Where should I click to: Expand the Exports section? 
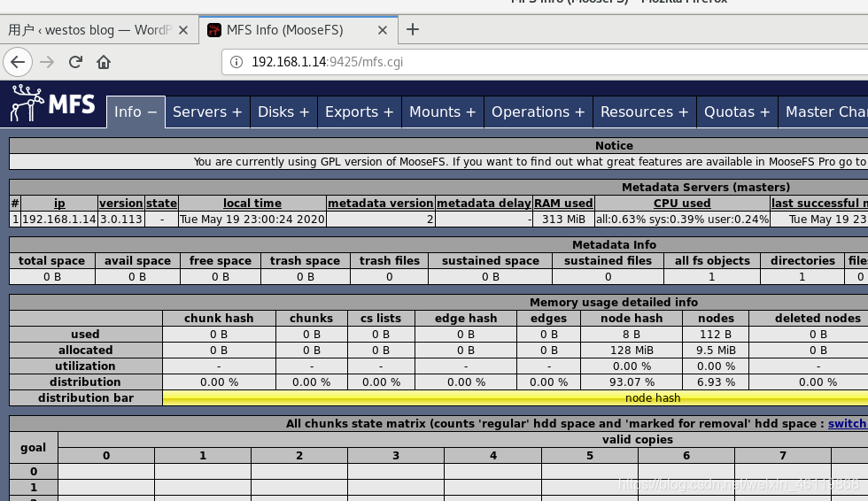coord(360,112)
